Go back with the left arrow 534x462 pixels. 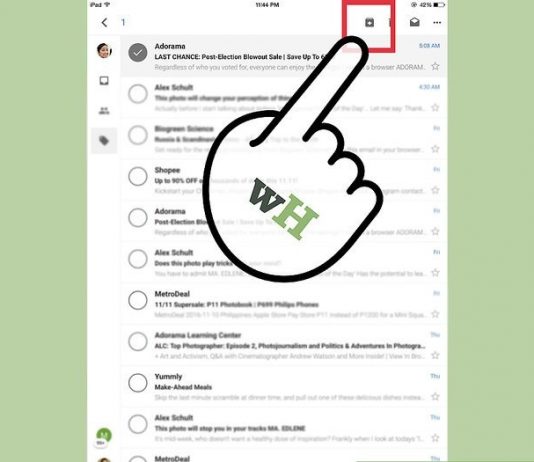(104, 22)
